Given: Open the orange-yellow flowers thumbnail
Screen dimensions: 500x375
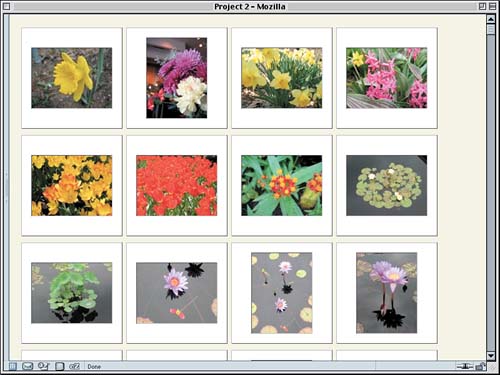Looking at the screenshot, I should (72, 185).
